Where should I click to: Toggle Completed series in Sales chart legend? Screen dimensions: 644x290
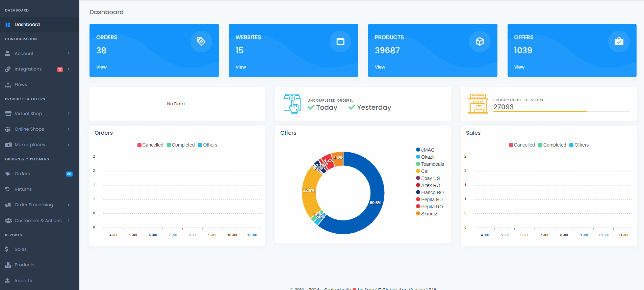pyautogui.click(x=552, y=145)
